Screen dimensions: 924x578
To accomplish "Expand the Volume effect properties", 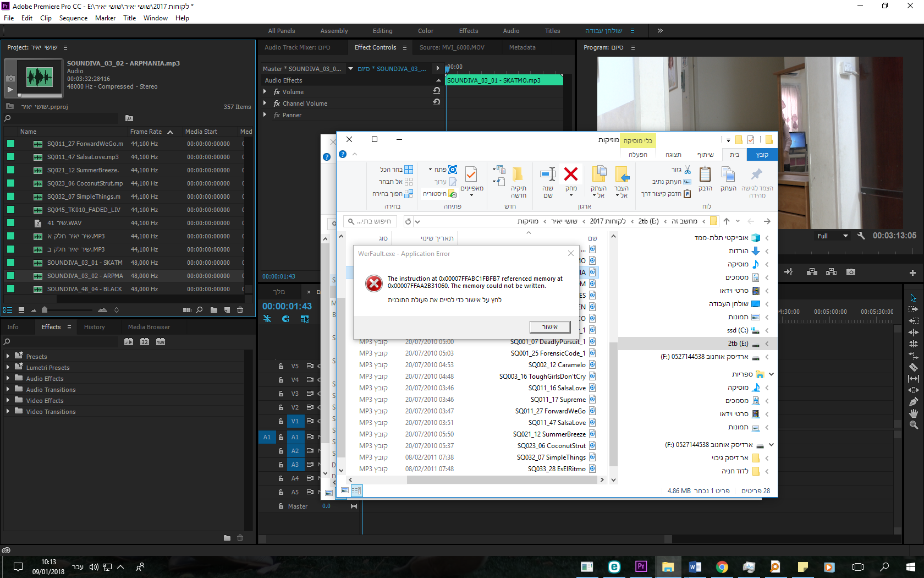I will point(265,91).
